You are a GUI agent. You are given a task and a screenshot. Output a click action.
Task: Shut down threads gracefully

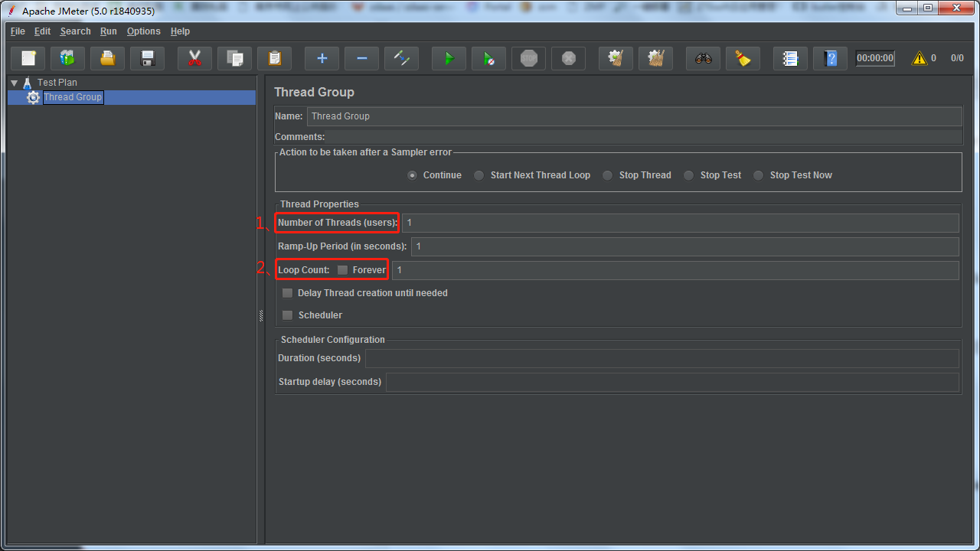[x=568, y=58]
